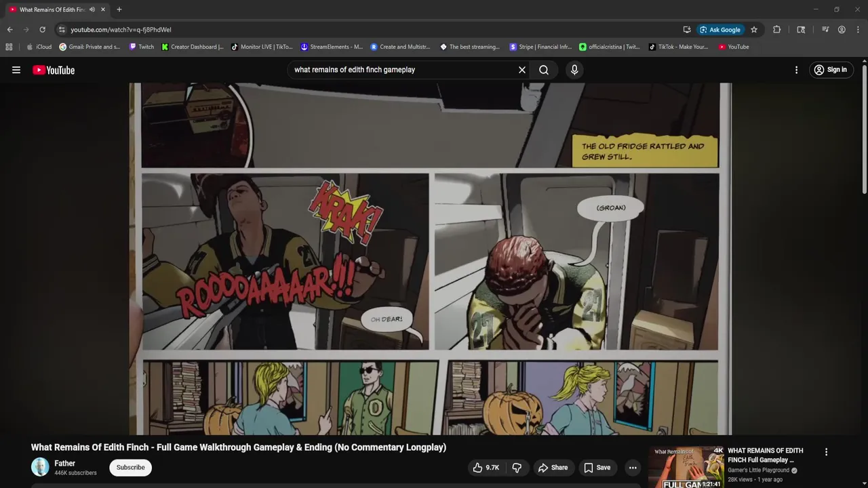Open YouTube settings three-dot menu

tap(796, 70)
